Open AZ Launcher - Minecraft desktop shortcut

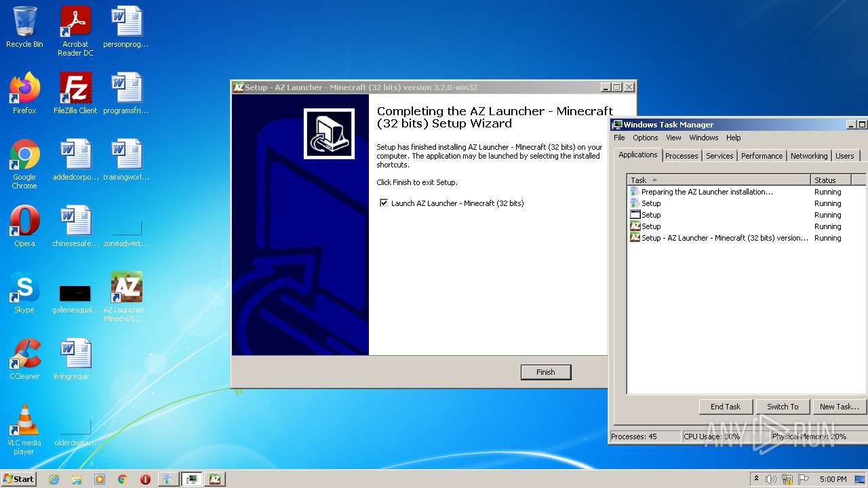pyautogui.click(x=126, y=297)
